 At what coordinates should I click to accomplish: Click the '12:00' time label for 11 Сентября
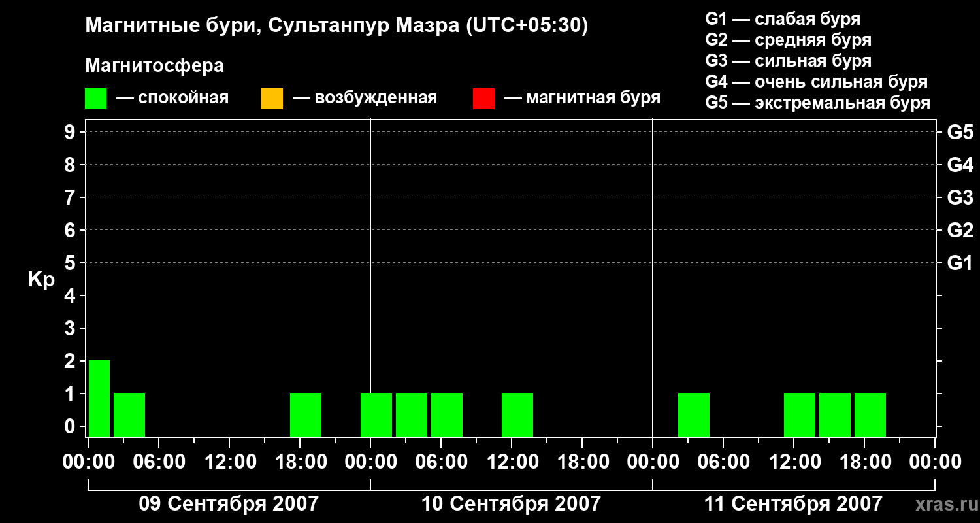[794, 462]
